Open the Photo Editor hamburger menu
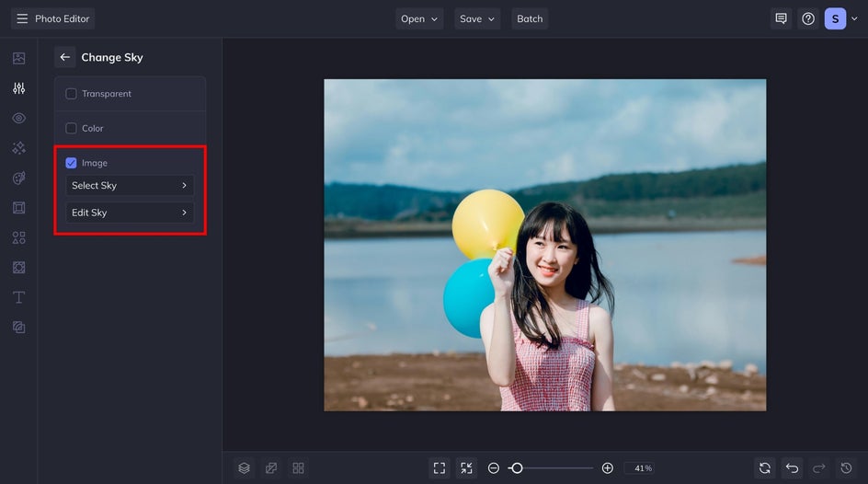 pos(22,18)
